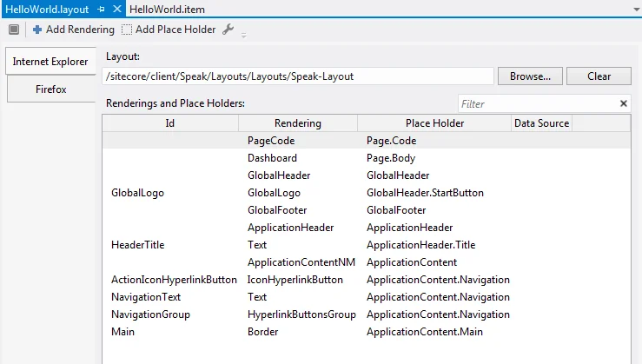
Task: Click the plus icon for Add Rendering
Action: (x=37, y=30)
